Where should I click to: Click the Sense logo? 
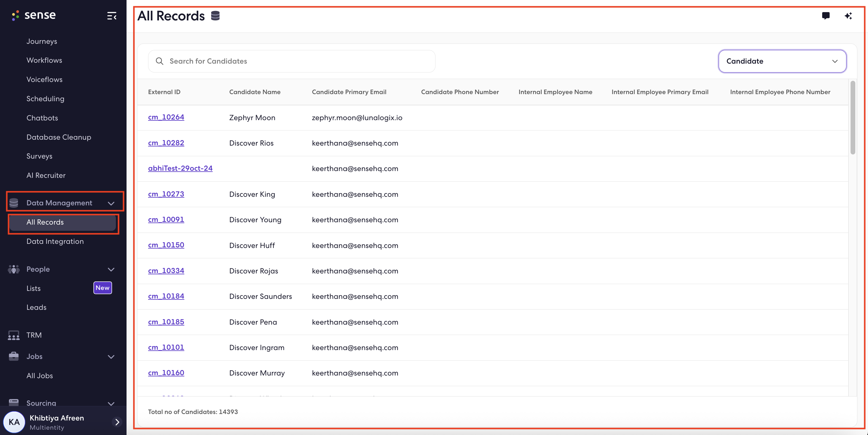coord(34,15)
